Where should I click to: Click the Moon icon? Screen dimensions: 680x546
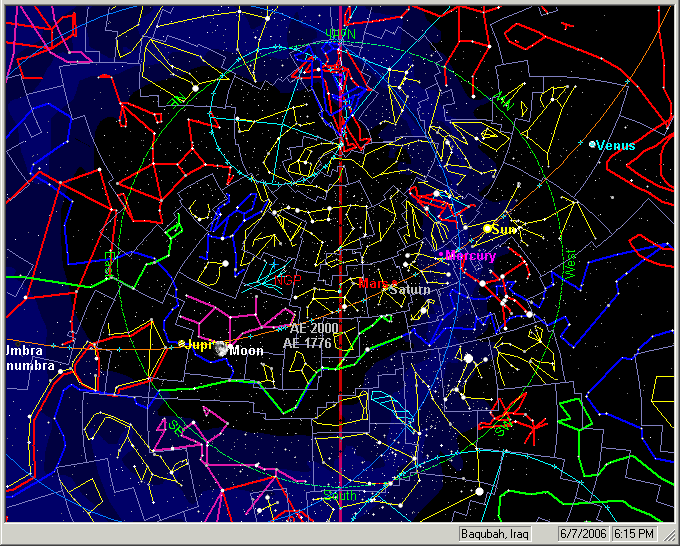coord(220,350)
